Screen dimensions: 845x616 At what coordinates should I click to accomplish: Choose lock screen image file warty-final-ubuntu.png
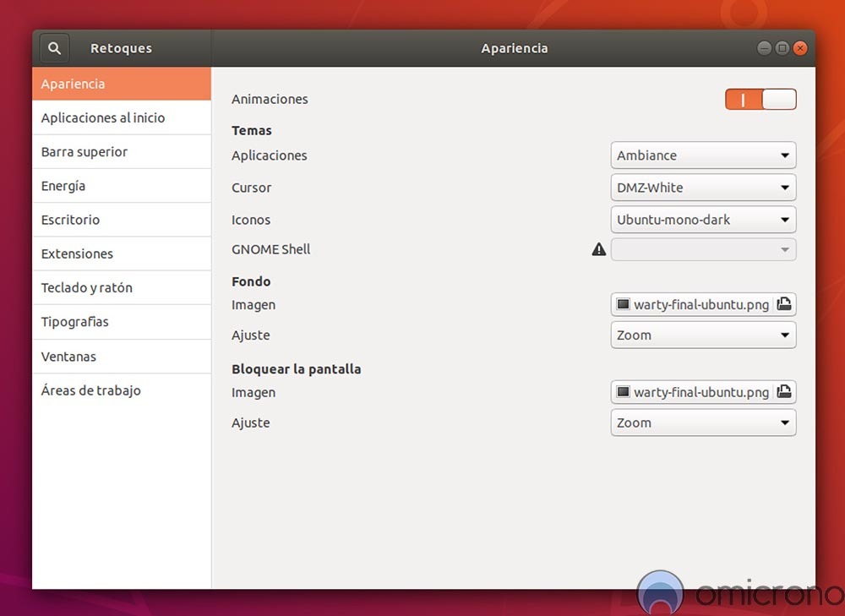click(x=703, y=392)
